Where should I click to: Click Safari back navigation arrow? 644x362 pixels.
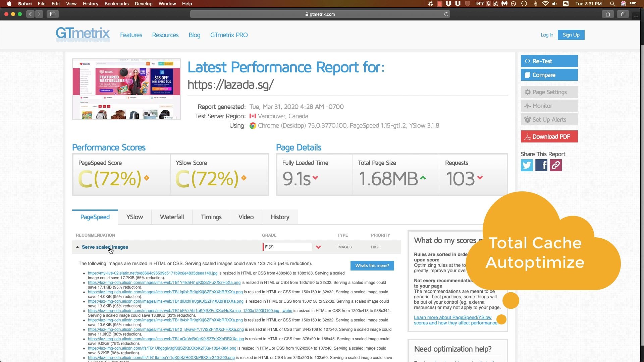(31, 14)
